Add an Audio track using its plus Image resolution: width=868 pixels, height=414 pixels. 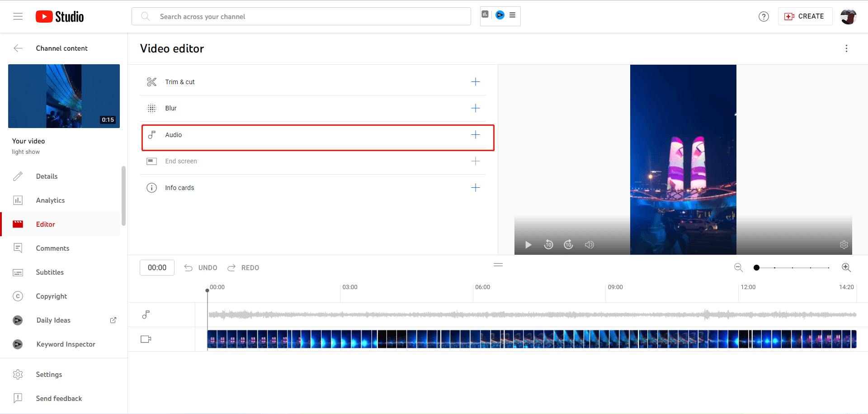tap(476, 135)
